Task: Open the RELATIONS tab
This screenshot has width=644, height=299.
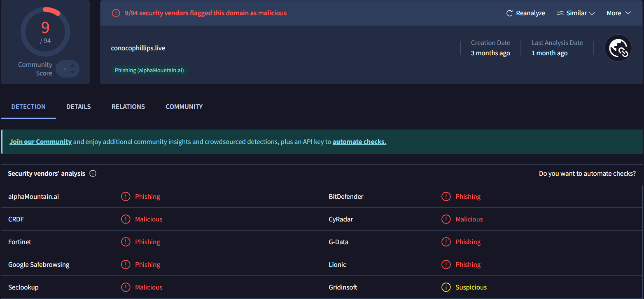Action: 128,107
